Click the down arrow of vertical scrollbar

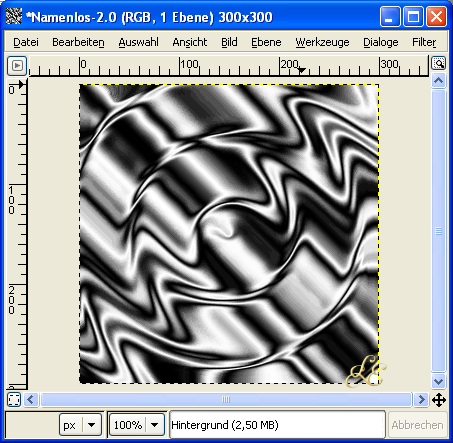click(439, 381)
